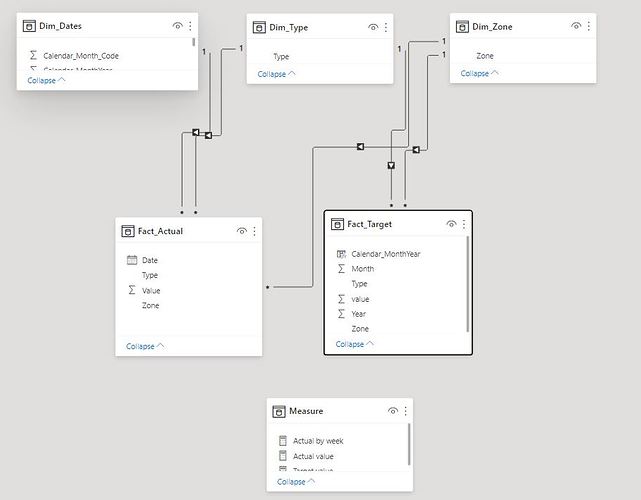Collapse the Dim_Dates table card

(46, 80)
